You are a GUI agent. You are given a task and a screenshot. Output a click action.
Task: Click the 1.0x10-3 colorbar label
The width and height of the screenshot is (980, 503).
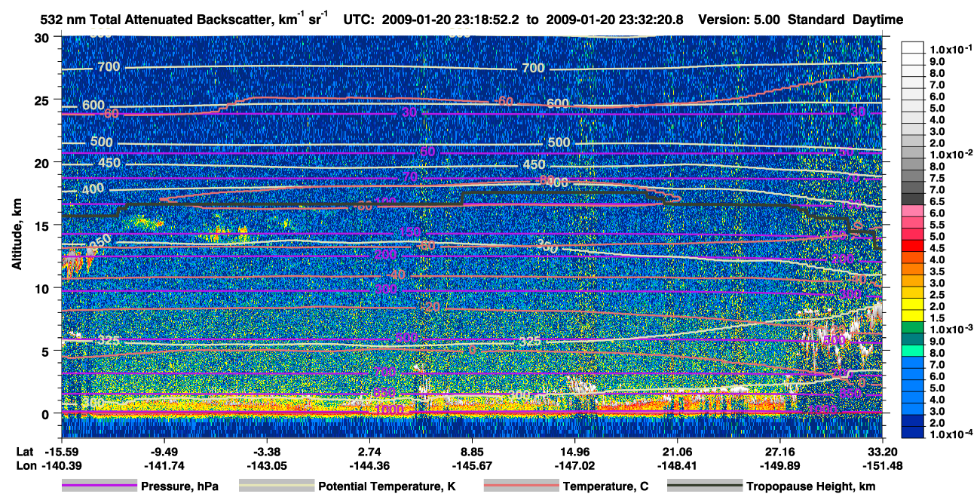pos(953,329)
